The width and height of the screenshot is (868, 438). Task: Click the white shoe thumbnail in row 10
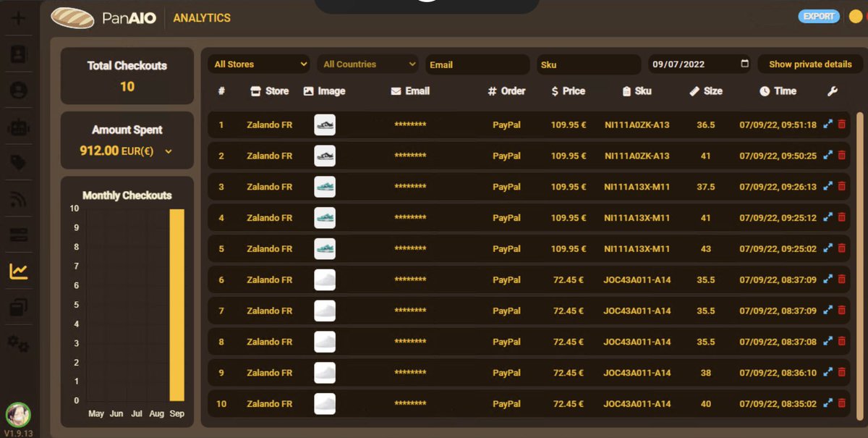(x=325, y=404)
